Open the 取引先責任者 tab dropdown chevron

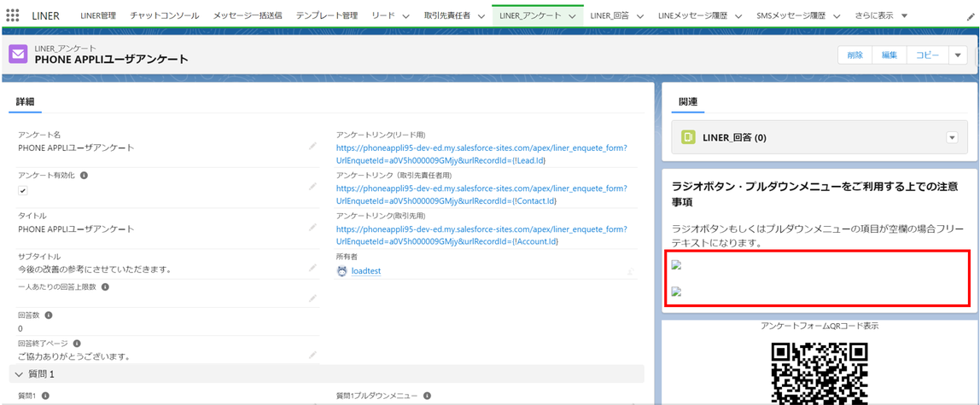(481, 16)
